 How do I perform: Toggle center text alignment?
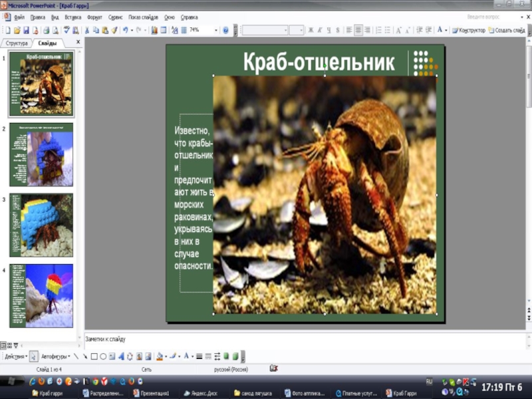coord(358,30)
